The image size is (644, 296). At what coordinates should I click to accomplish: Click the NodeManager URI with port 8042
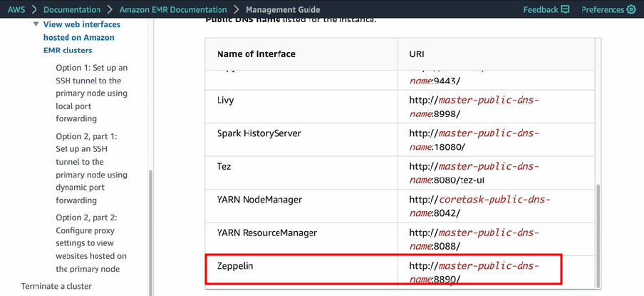click(479, 206)
